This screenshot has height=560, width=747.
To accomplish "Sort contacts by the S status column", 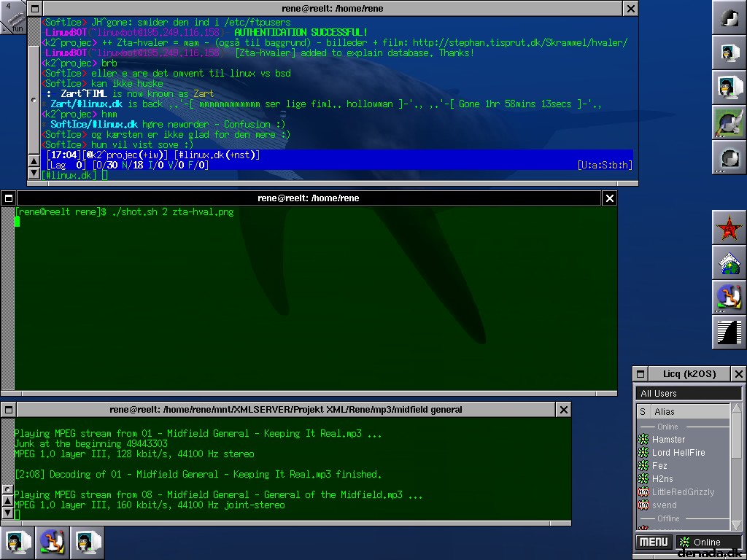I will click(x=643, y=412).
